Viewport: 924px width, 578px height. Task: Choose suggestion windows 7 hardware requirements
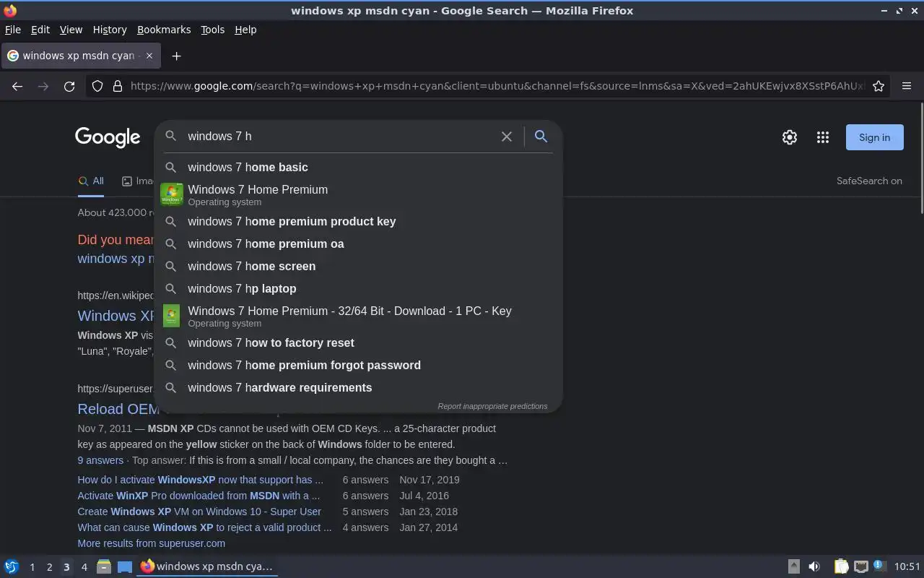tap(358, 387)
